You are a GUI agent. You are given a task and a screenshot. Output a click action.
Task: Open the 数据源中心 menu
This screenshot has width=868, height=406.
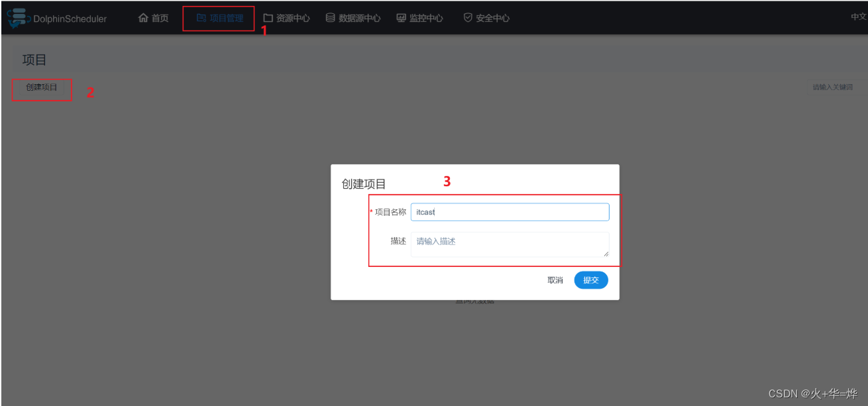[x=353, y=18]
